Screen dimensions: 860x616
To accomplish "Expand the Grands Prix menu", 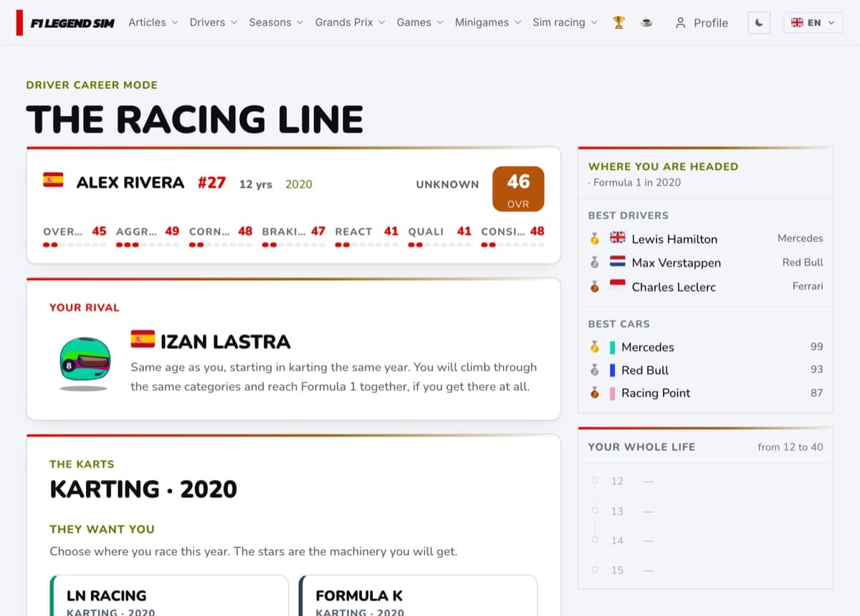I will tap(350, 22).
